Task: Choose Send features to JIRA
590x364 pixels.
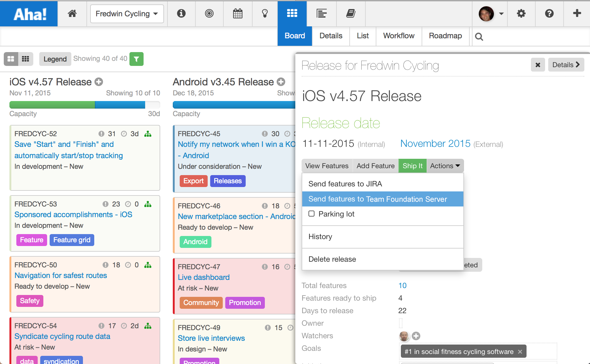Action: pos(345,184)
